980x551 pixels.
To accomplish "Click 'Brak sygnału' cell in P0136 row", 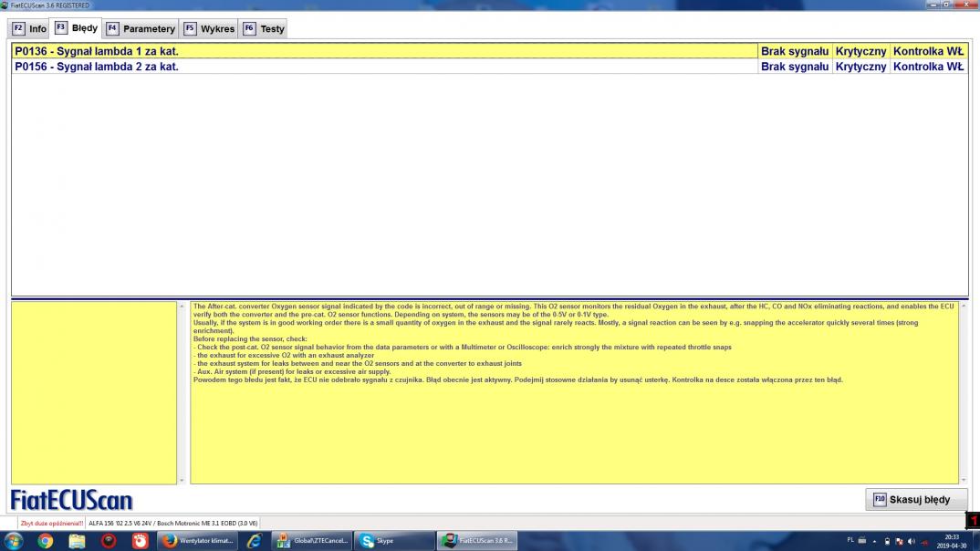I will coord(795,51).
